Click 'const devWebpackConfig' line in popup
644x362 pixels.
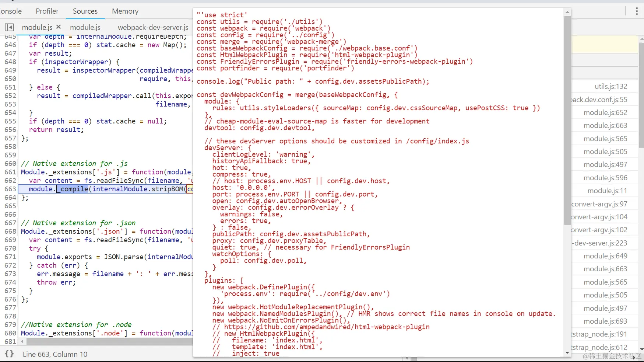(x=297, y=94)
